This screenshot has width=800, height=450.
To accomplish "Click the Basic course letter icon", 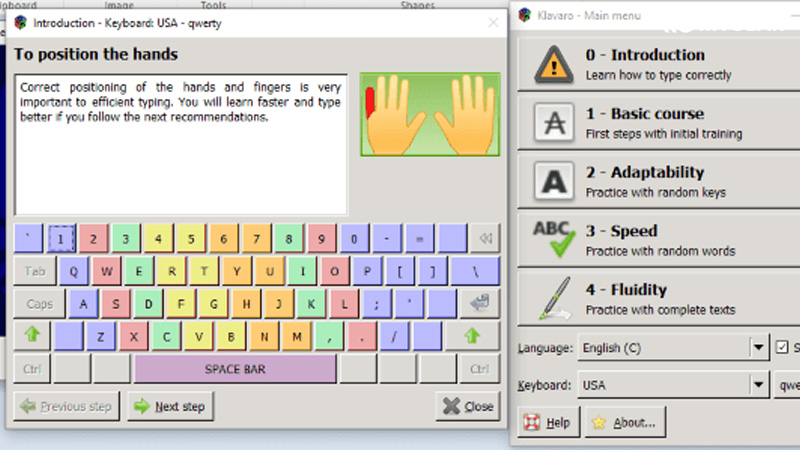I will point(551,122).
